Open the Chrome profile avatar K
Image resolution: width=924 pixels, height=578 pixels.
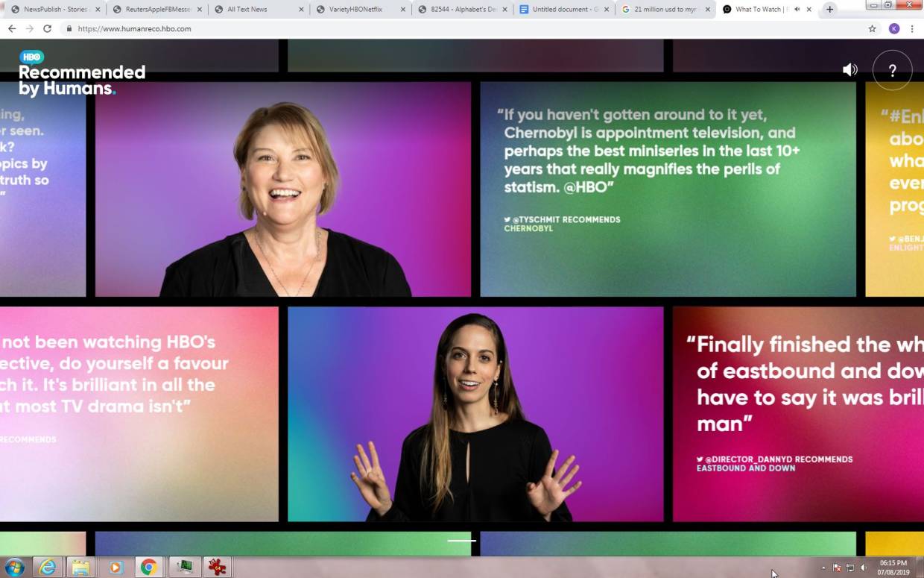click(x=894, y=28)
